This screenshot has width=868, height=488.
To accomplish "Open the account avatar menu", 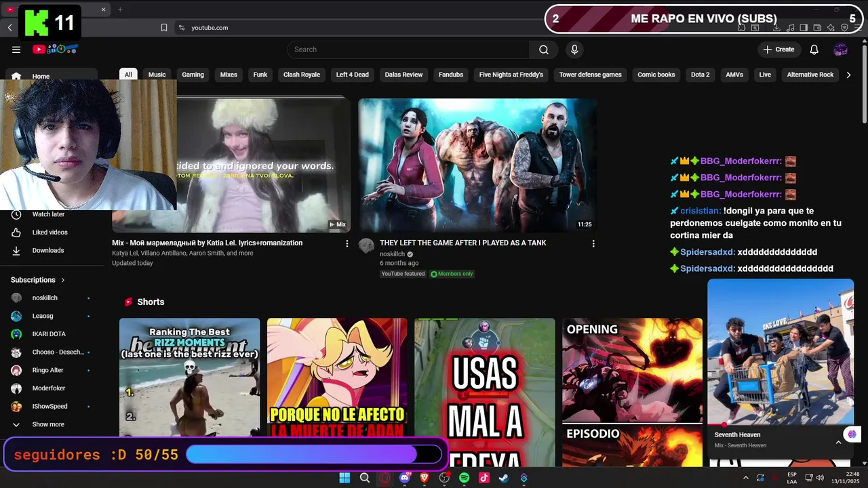I will (841, 49).
